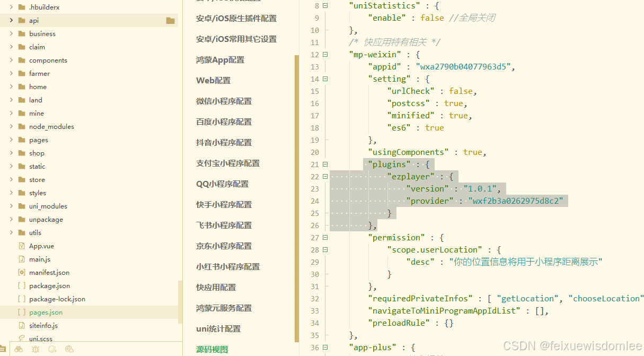644x356 pixels.
Task: Expand the components folder chevron
Action: tap(12, 60)
